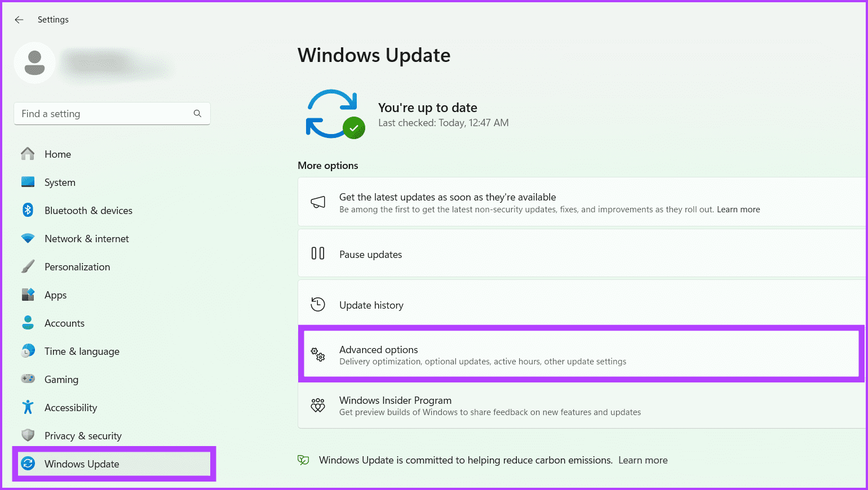The width and height of the screenshot is (868, 490).
Task: Click the back arrow
Action: [x=19, y=19]
